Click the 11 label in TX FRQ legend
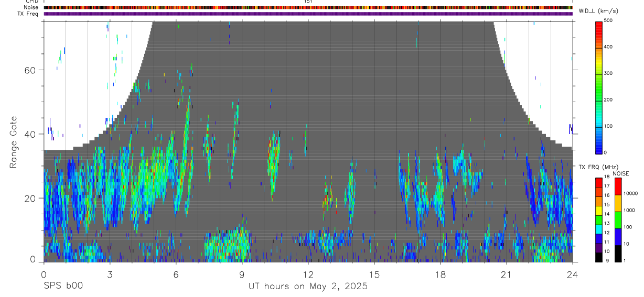 [607, 242]
